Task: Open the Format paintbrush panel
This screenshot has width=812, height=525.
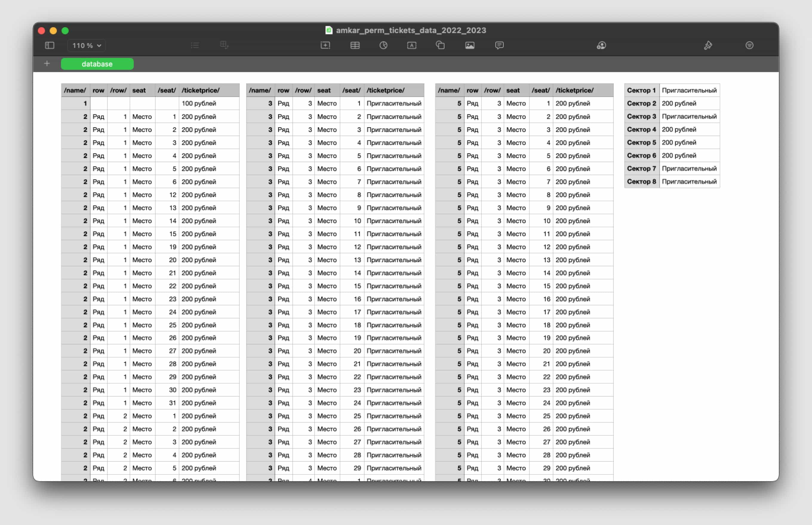Action: (x=708, y=45)
